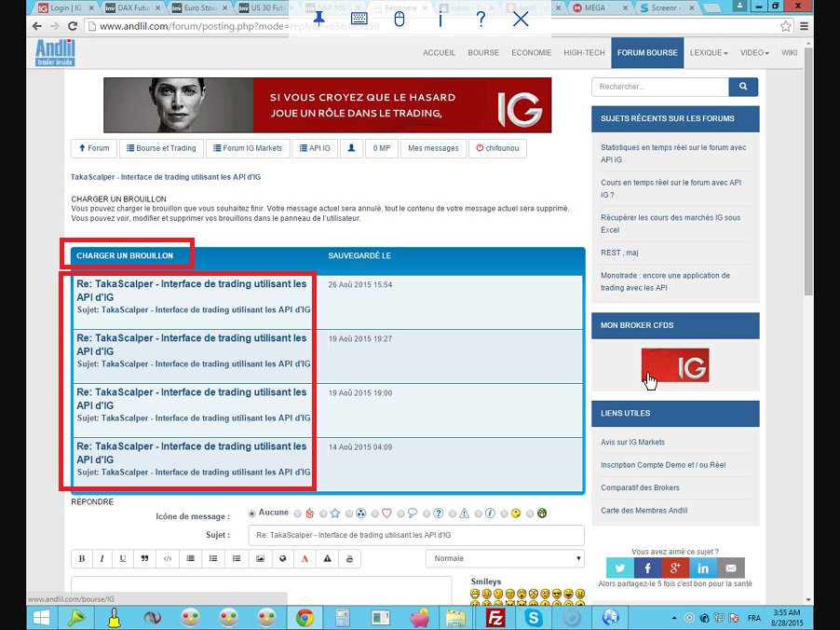
Task: Log out via chifounou button
Action: [x=497, y=148]
